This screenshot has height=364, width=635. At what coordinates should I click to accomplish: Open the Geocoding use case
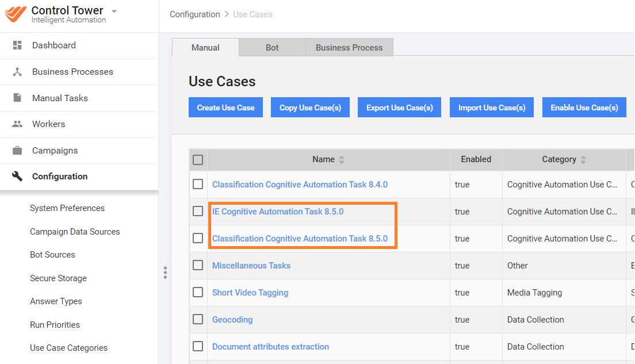click(232, 320)
